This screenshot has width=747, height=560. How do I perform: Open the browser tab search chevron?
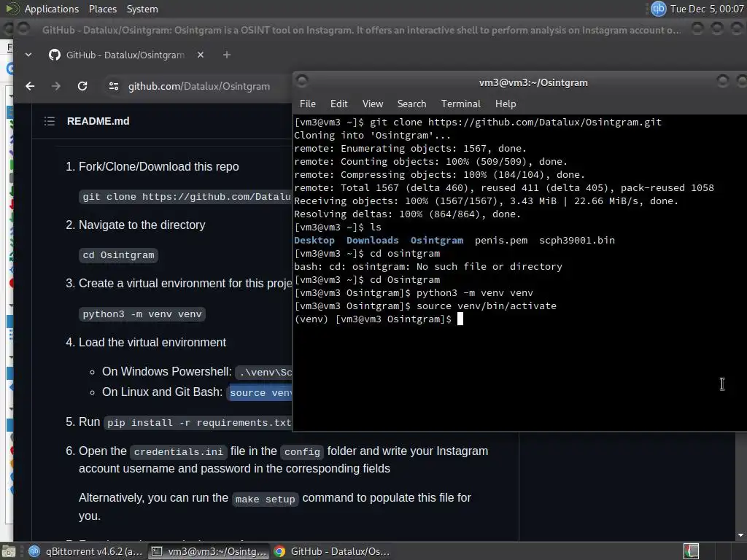coord(28,55)
